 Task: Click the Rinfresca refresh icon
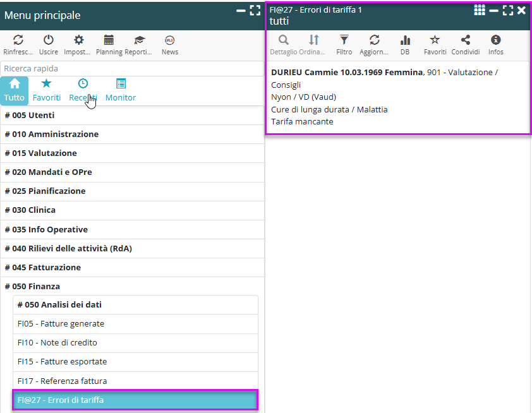[x=18, y=40]
